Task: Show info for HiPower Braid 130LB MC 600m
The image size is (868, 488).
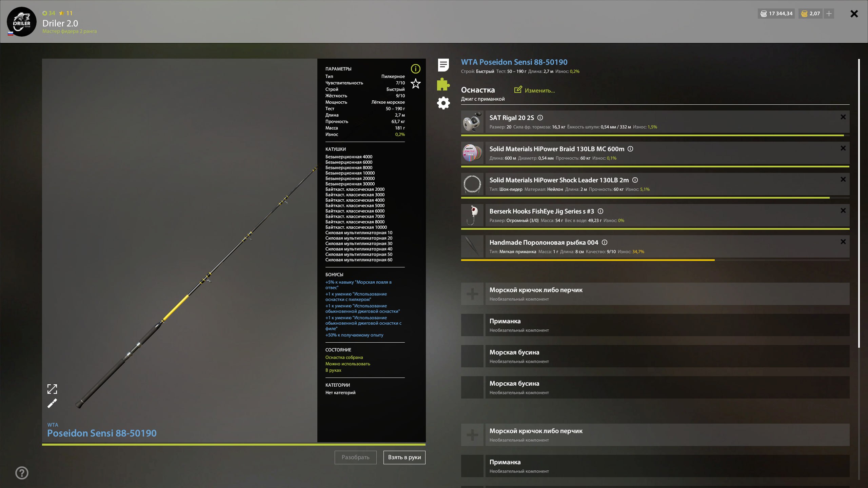Action: [630, 149]
